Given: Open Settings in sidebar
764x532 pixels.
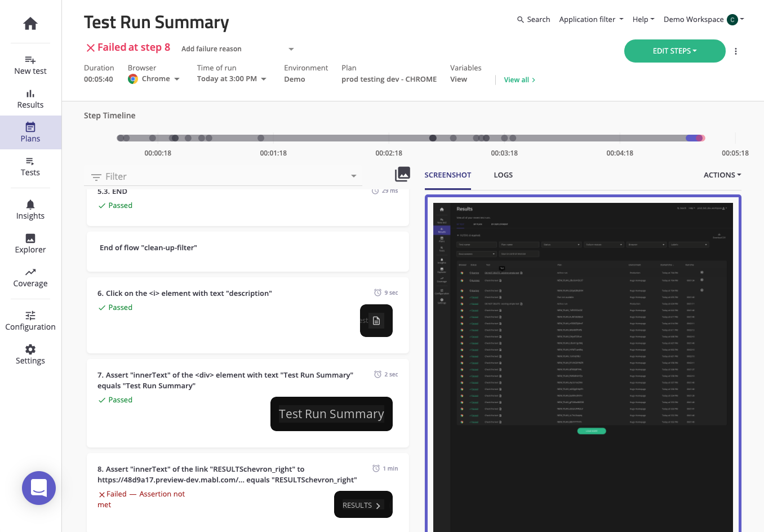Looking at the screenshot, I should pos(30,354).
